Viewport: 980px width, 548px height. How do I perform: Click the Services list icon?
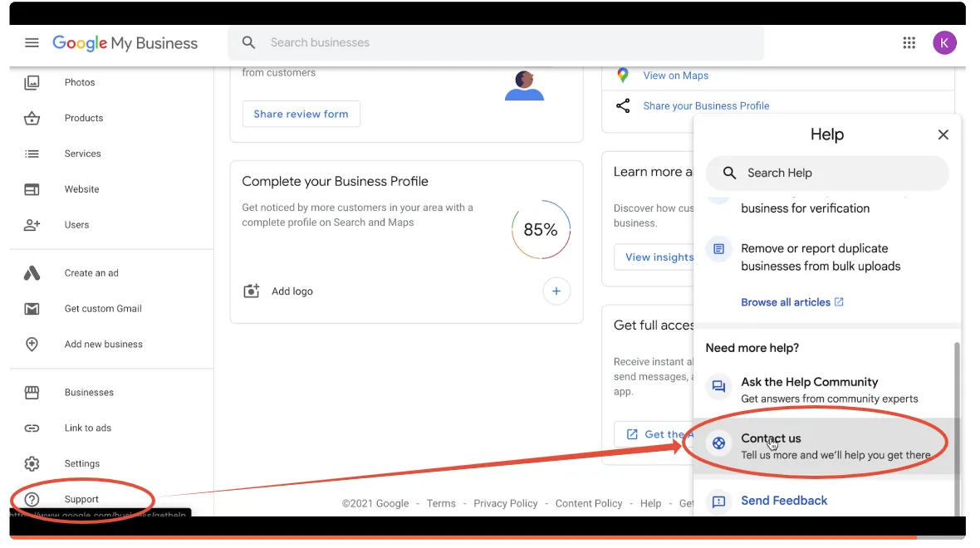(32, 154)
